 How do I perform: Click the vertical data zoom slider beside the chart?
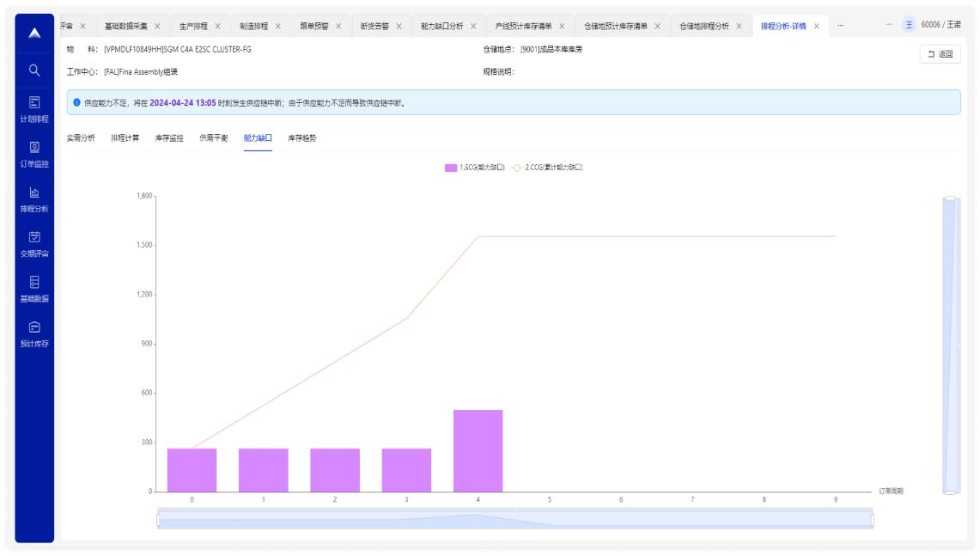click(950, 345)
